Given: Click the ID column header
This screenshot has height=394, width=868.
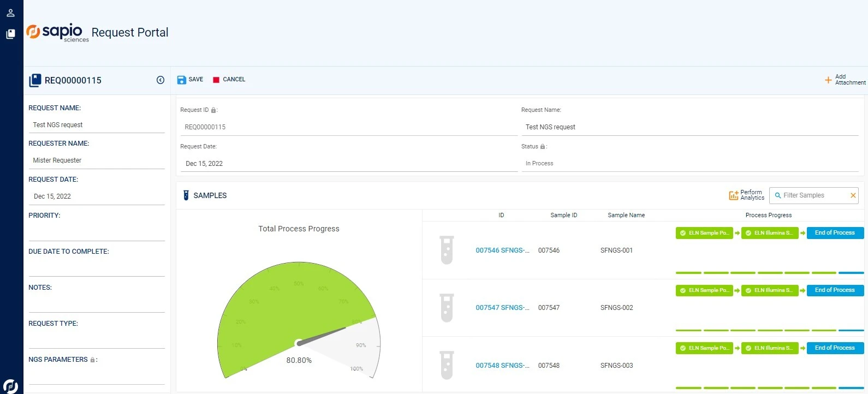Looking at the screenshot, I should [x=501, y=216].
